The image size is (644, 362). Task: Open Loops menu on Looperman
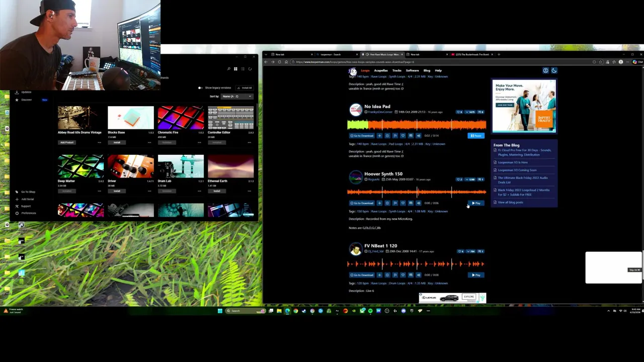coord(365,70)
